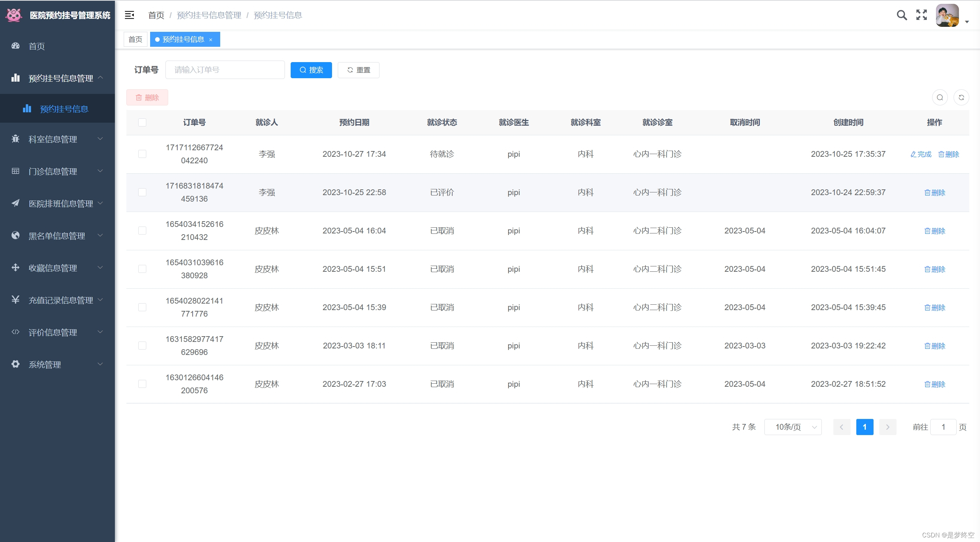Click the blue 搜索 button

coord(311,70)
